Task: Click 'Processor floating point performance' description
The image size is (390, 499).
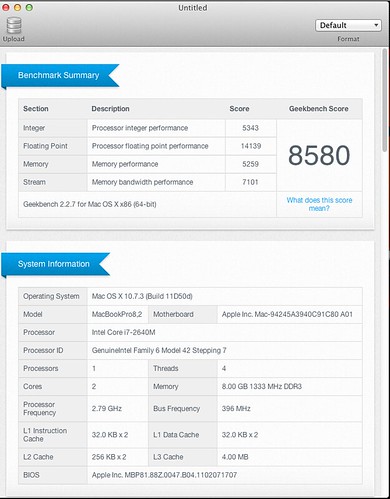Action: pyautogui.click(x=150, y=146)
